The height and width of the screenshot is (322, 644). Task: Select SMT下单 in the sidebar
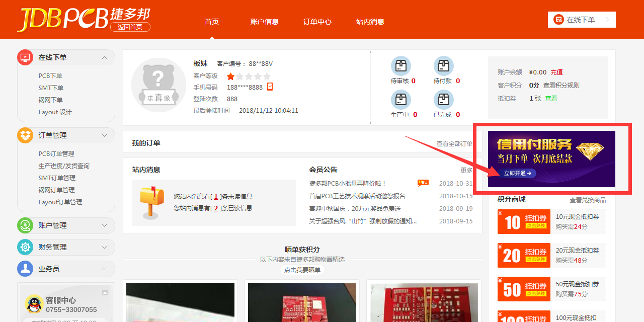51,88
